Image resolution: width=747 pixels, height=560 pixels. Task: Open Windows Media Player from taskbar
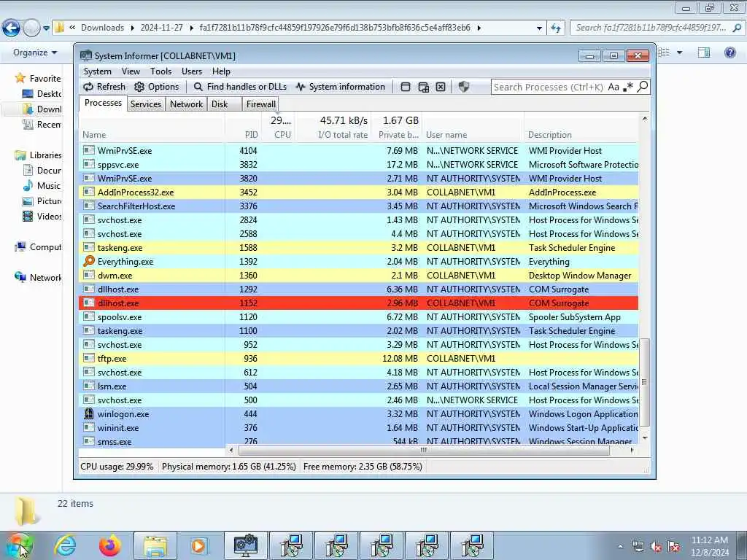coord(199,545)
